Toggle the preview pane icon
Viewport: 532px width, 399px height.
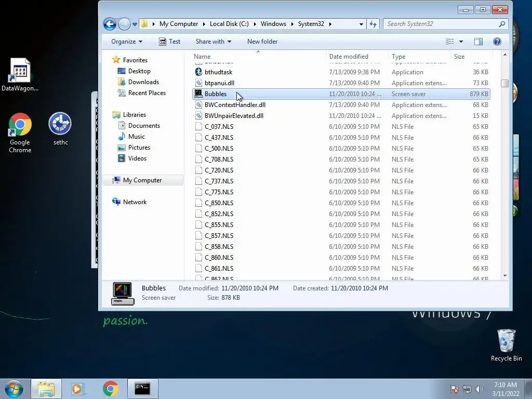(478, 42)
